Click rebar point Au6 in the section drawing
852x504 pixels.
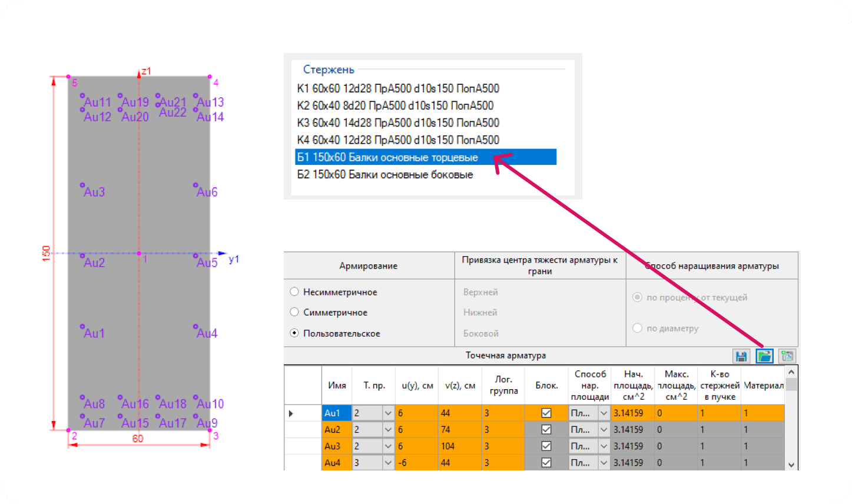195,185
